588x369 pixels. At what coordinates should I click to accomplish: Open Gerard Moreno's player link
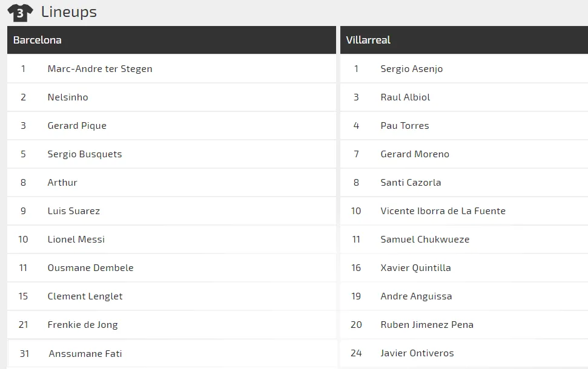click(x=415, y=154)
